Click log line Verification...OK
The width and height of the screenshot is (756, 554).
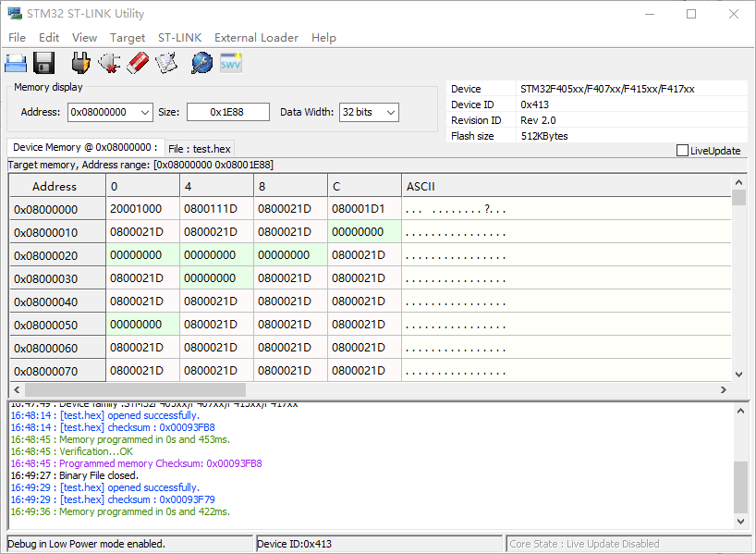(x=72, y=451)
